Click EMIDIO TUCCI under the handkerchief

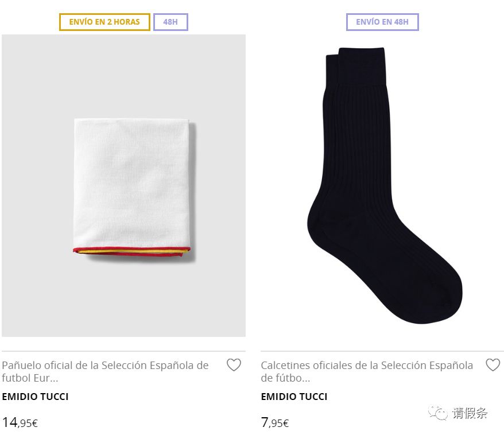pyautogui.click(x=35, y=396)
